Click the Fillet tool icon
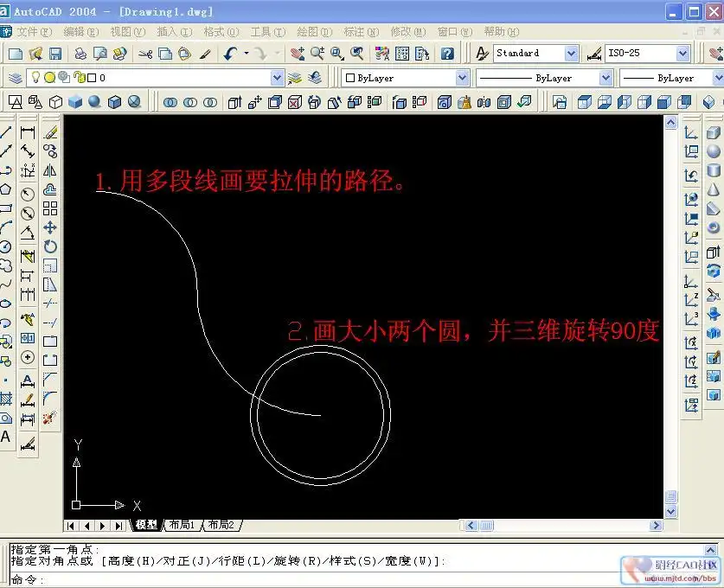This screenshot has height=588, width=724. (x=50, y=399)
